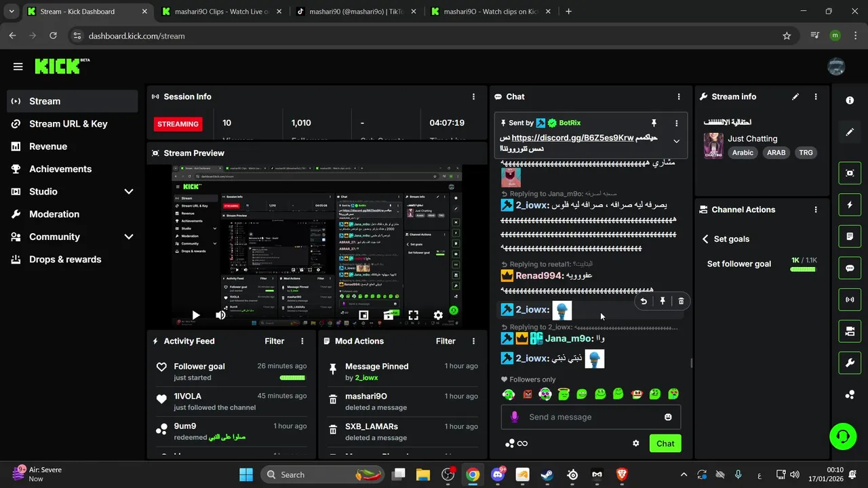Open Session Info options menu
Screen dimensions: 868x488
(473, 97)
